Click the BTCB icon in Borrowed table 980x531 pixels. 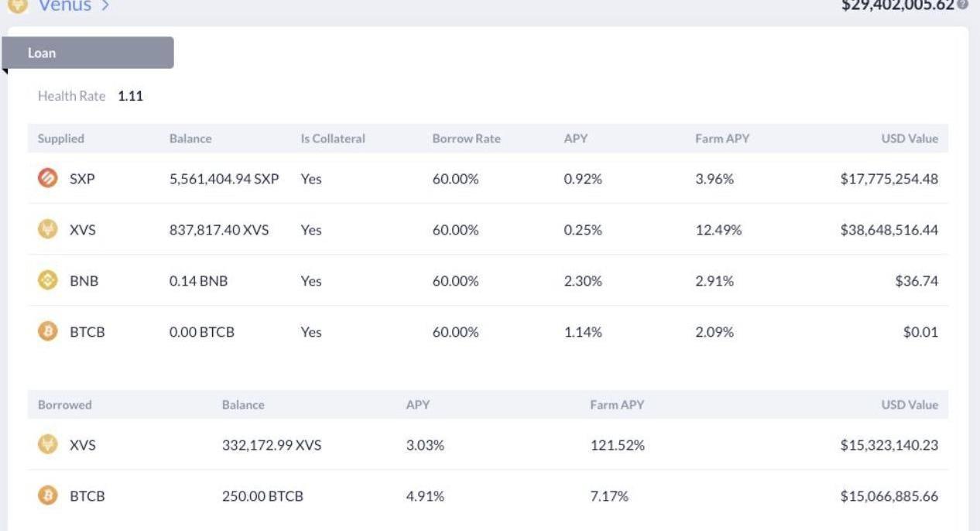point(48,496)
